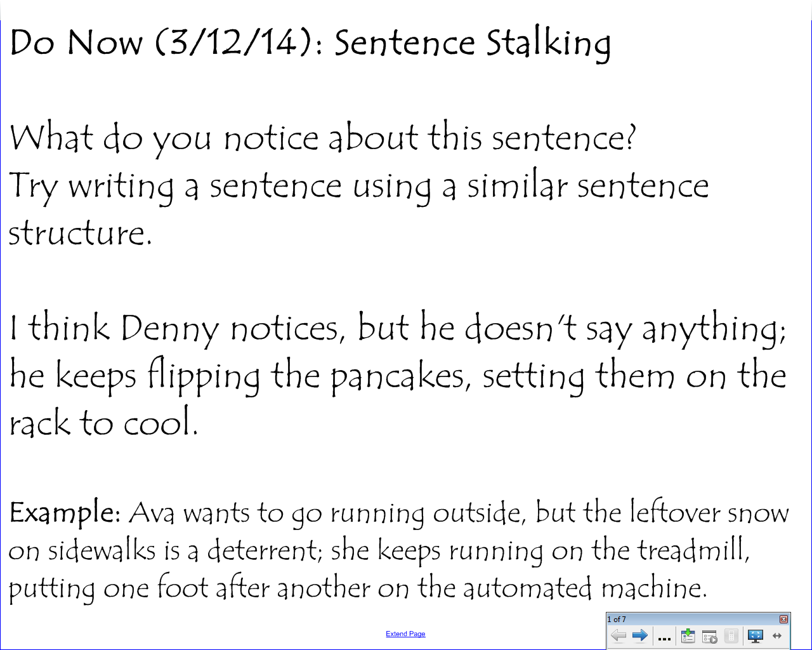Click the insert question icon with green arrow
Image resolution: width=812 pixels, height=650 pixels.
coord(688,635)
